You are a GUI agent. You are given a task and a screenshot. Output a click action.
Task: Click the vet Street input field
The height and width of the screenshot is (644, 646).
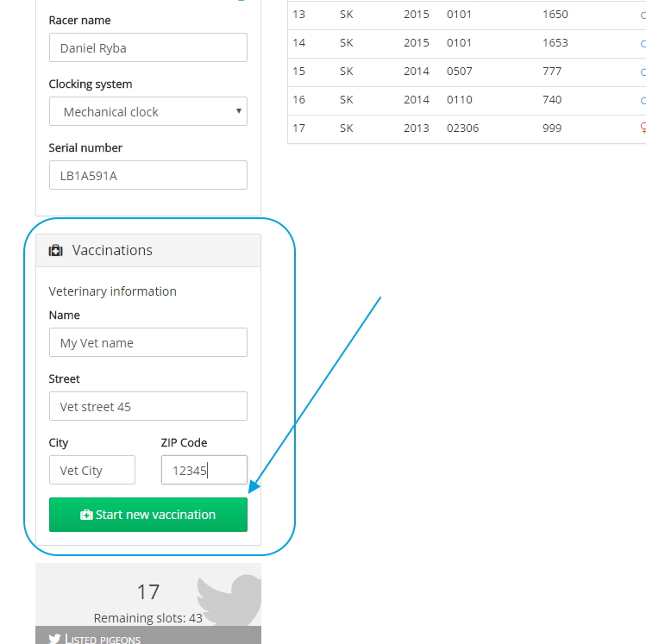(x=147, y=407)
